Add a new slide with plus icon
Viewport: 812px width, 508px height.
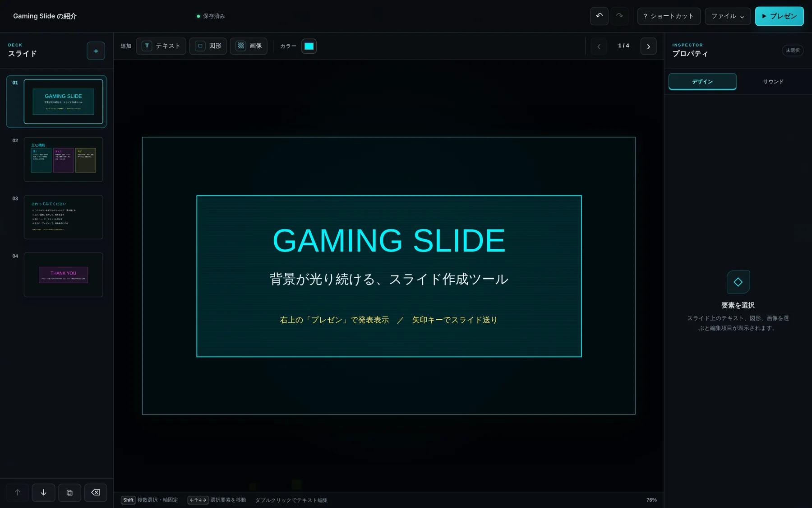tap(96, 51)
